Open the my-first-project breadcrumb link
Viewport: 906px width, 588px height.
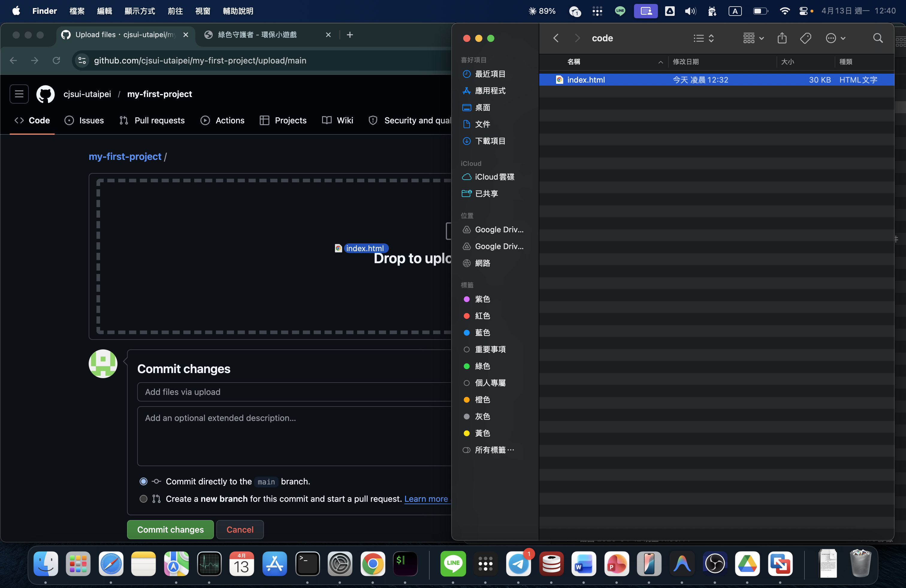click(x=125, y=156)
